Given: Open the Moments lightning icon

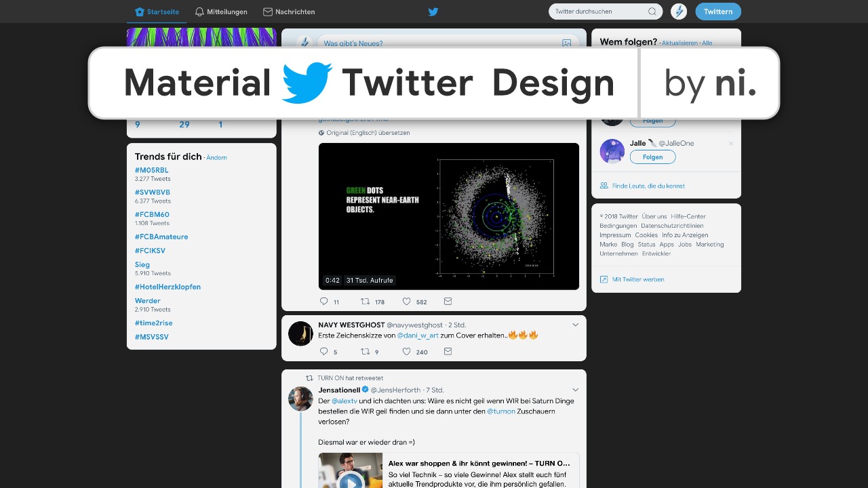Looking at the screenshot, I should (679, 12).
